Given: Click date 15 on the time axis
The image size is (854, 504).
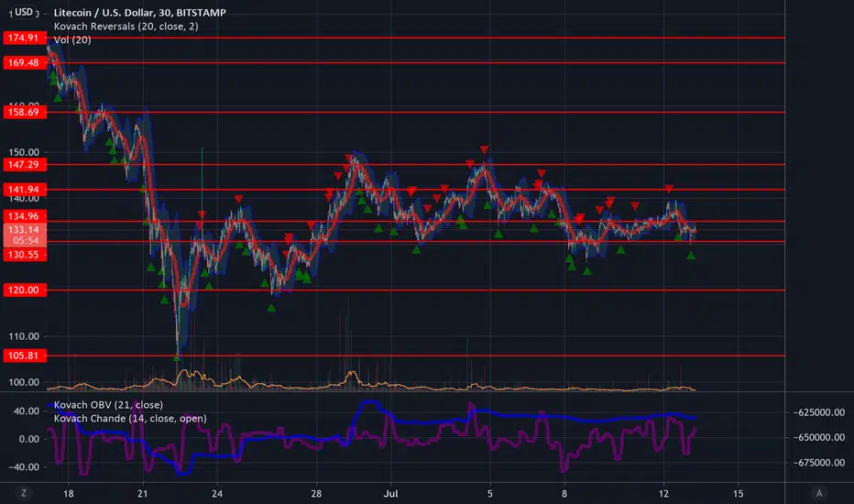Looking at the screenshot, I should pyautogui.click(x=738, y=494).
